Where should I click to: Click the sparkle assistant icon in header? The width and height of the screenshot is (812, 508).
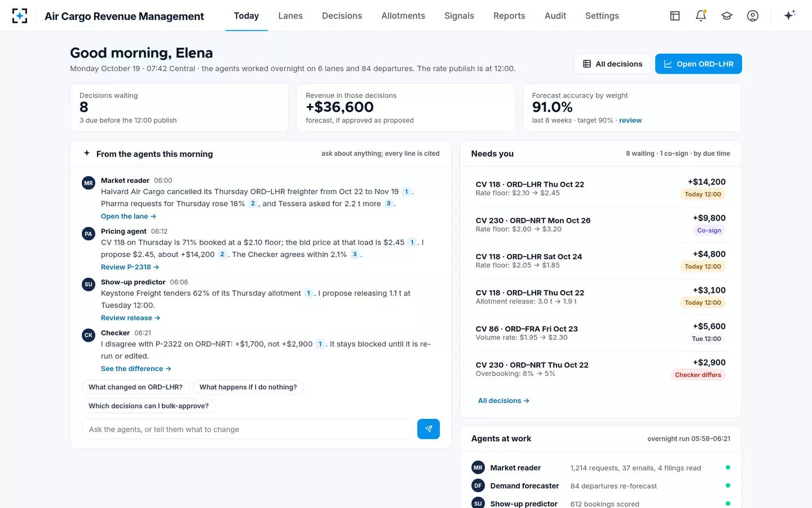[x=789, y=15]
